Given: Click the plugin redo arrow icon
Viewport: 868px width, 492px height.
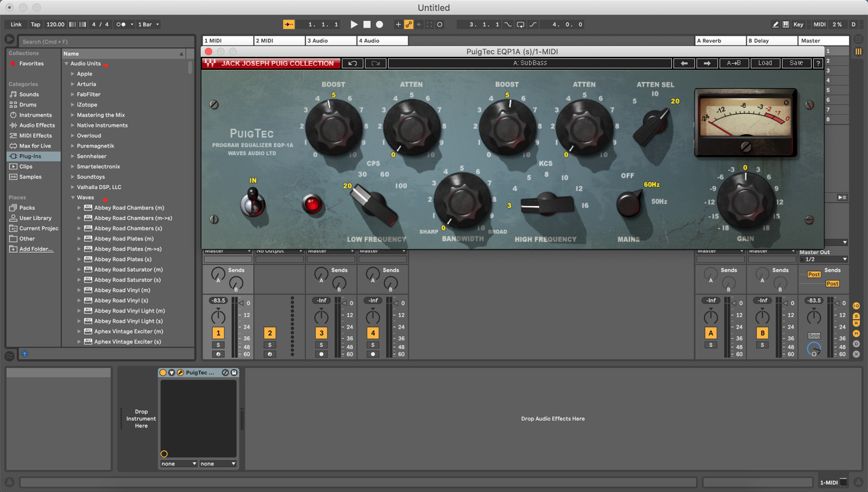Looking at the screenshot, I should (x=376, y=63).
